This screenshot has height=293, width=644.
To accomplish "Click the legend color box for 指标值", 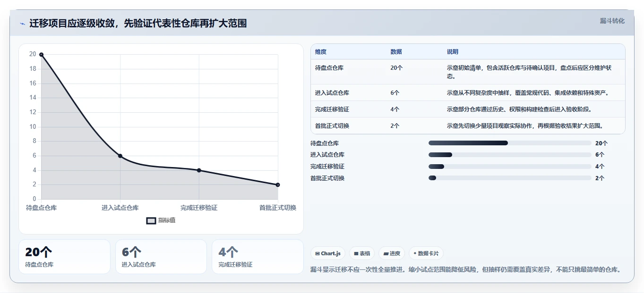I will (x=151, y=220).
